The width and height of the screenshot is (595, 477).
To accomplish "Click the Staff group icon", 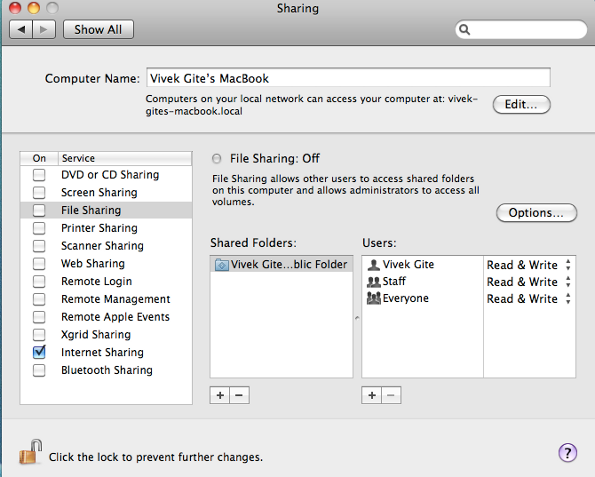I will [x=373, y=281].
